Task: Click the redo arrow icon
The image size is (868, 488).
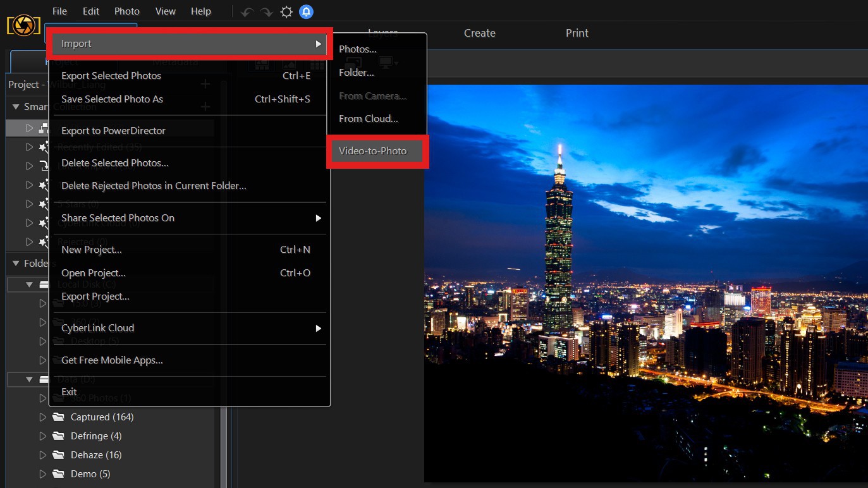Action: tap(266, 12)
